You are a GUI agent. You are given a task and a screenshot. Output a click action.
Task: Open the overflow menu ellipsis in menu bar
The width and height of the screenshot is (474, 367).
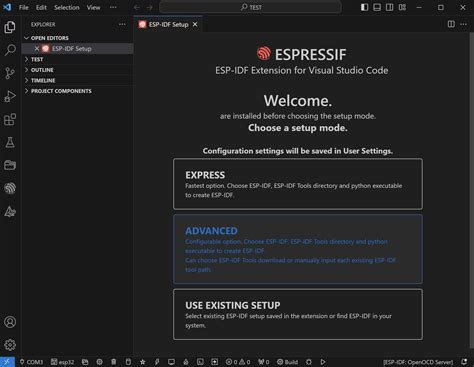click(x=113, y=7)
